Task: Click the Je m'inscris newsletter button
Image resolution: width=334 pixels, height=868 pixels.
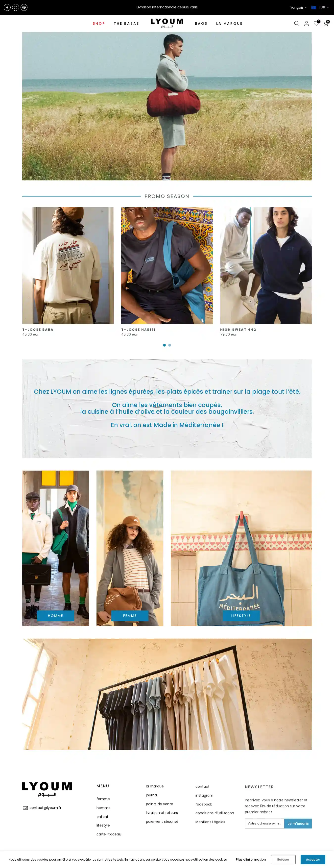Action: [298, 823]
